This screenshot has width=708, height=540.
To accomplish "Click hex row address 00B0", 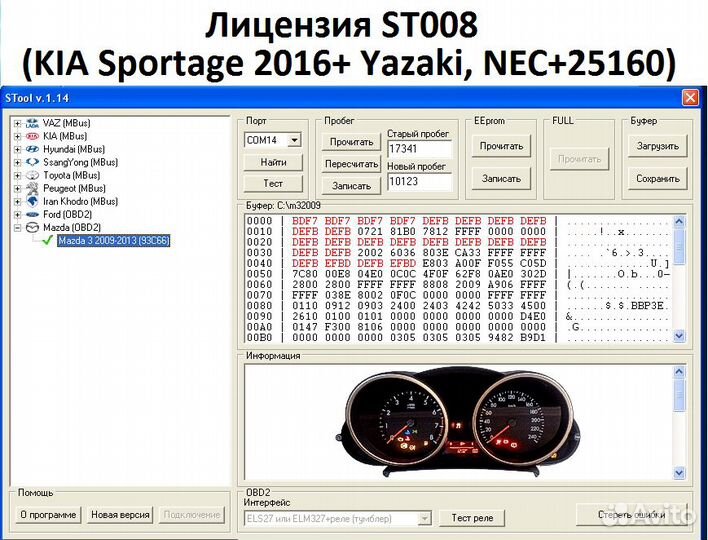I will point(260,338).
